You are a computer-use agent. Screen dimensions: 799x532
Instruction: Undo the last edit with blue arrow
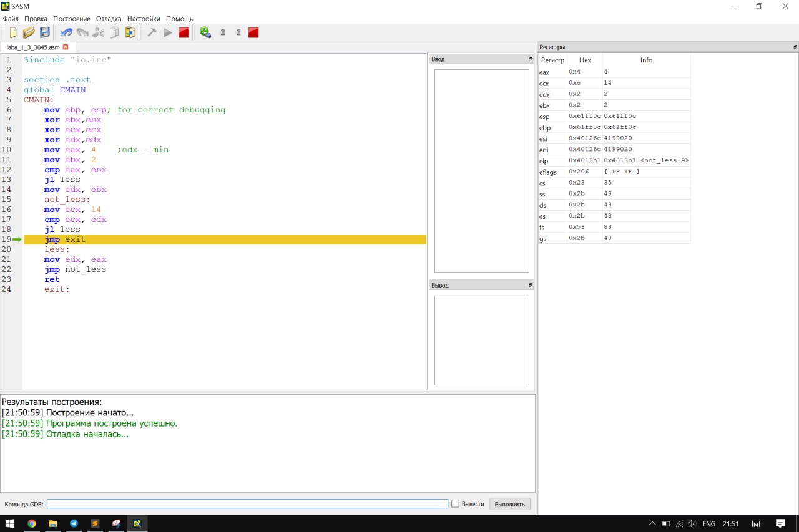(66, 32)
